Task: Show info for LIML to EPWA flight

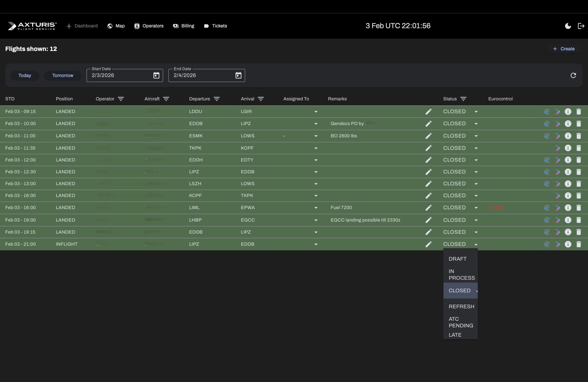Action: 568,208
